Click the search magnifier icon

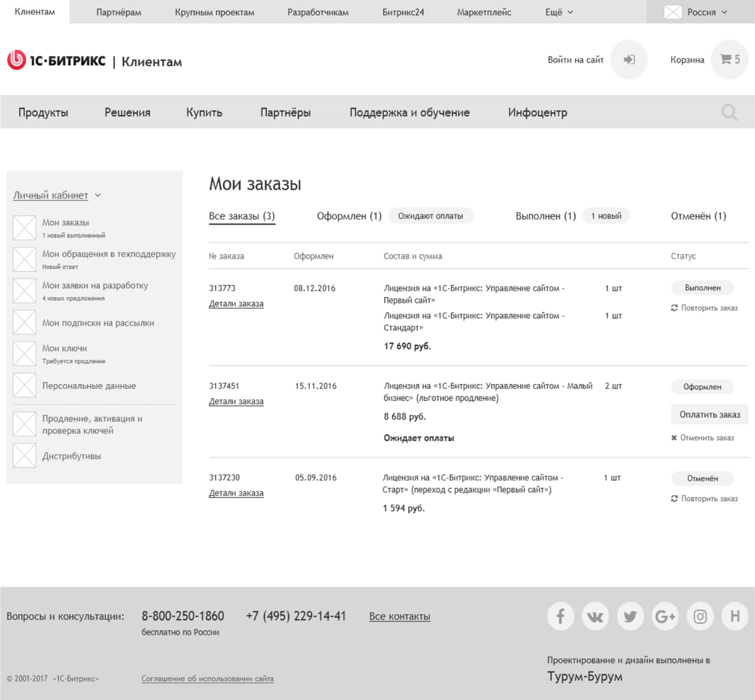(x=729, y=113)
